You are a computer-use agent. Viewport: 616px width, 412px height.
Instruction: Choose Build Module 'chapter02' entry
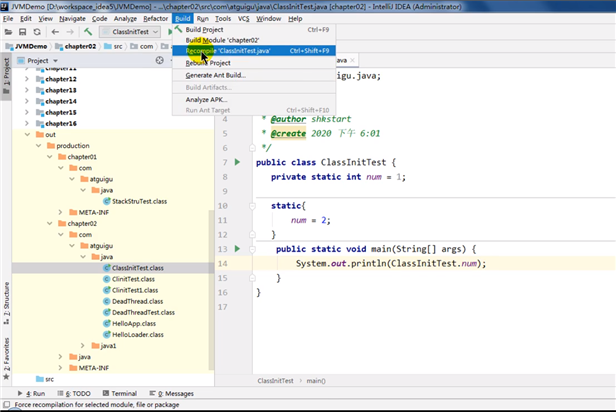pyautogui.click(x=254, y=40)
